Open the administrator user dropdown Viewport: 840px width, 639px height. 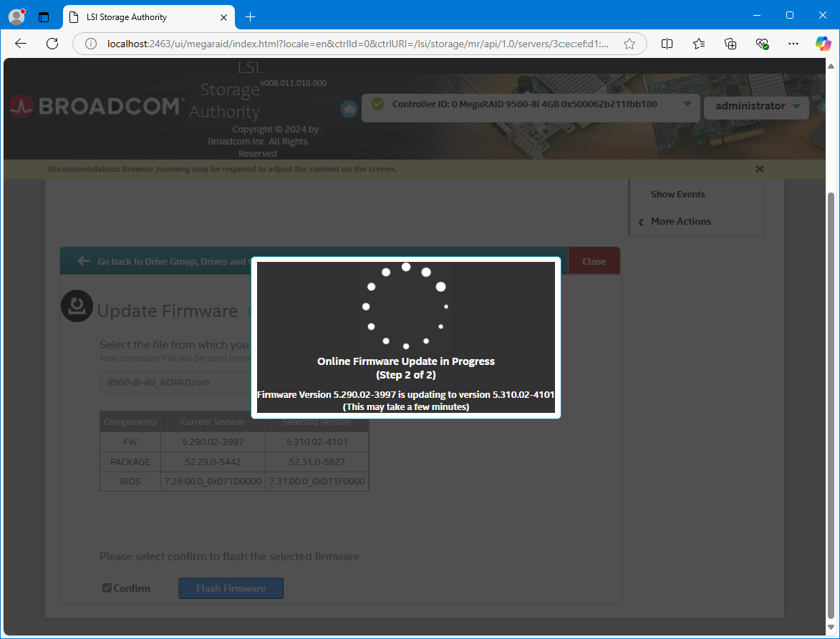(756, 107)
